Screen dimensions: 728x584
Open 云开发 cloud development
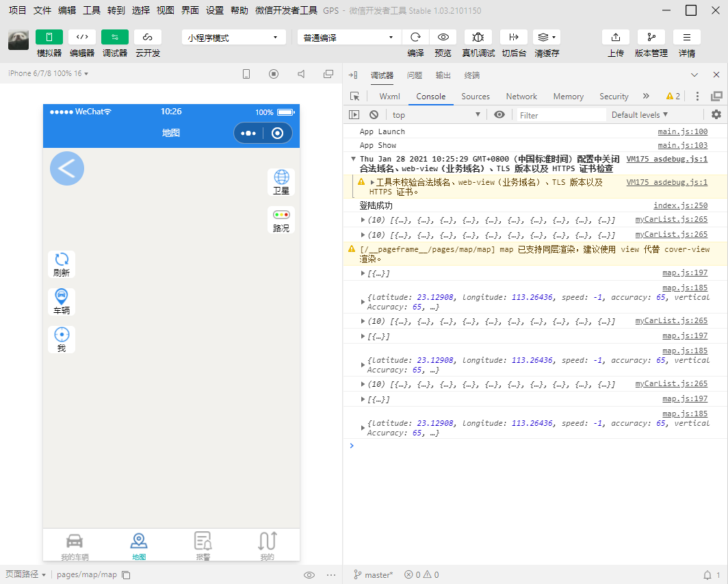[x=148, y=37]
